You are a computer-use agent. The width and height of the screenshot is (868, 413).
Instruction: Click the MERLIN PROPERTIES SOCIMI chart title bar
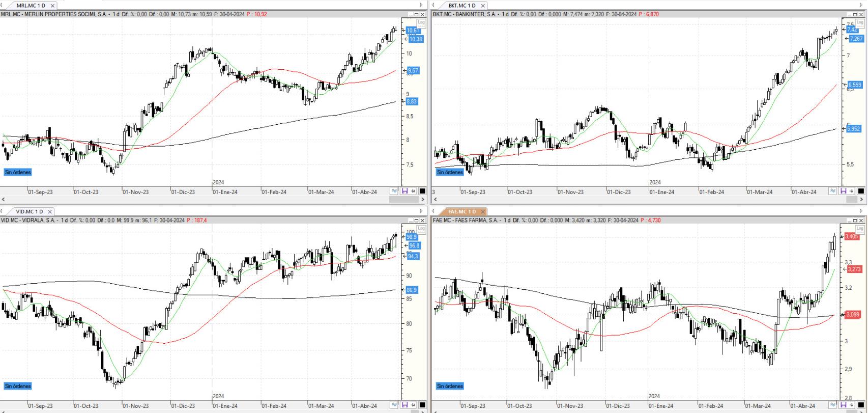pos(214,14)
